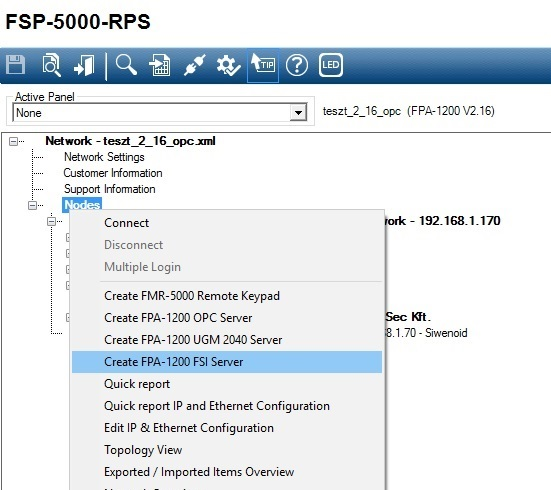Screen dimensions: 551x490
Task: Open Topology View from context menu
Action: coord(227,450)
